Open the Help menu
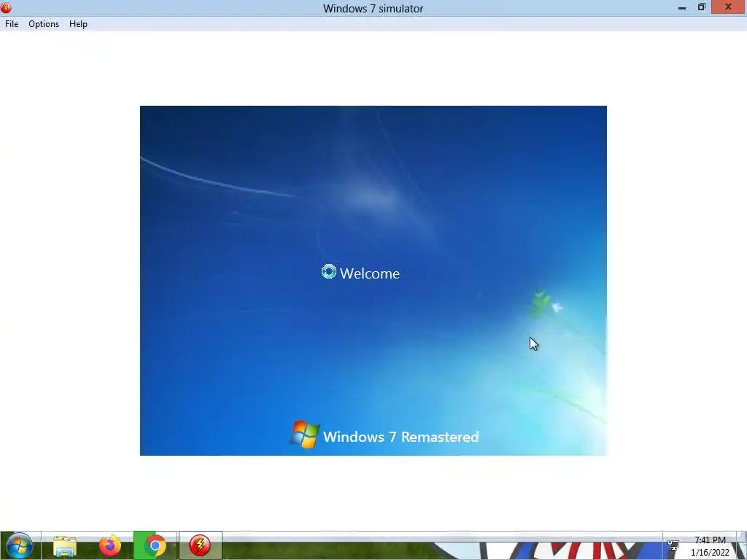 tap(78, 24)
